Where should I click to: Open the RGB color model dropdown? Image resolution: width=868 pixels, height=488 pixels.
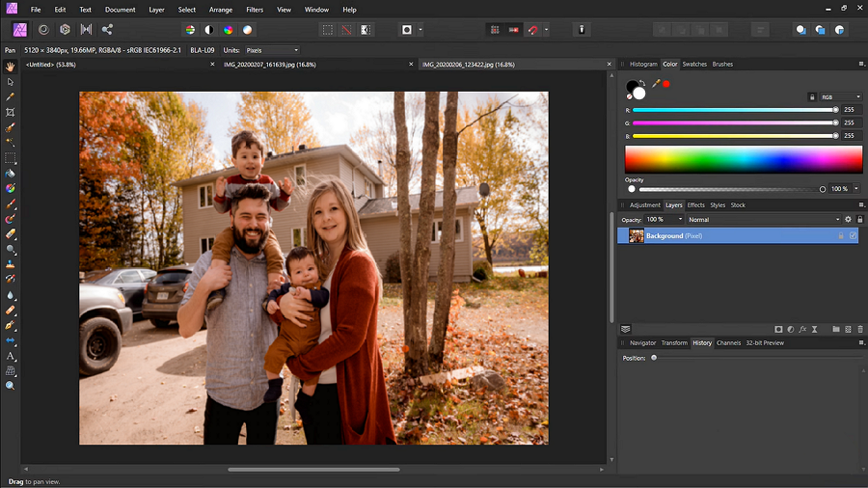coord(843,97)
